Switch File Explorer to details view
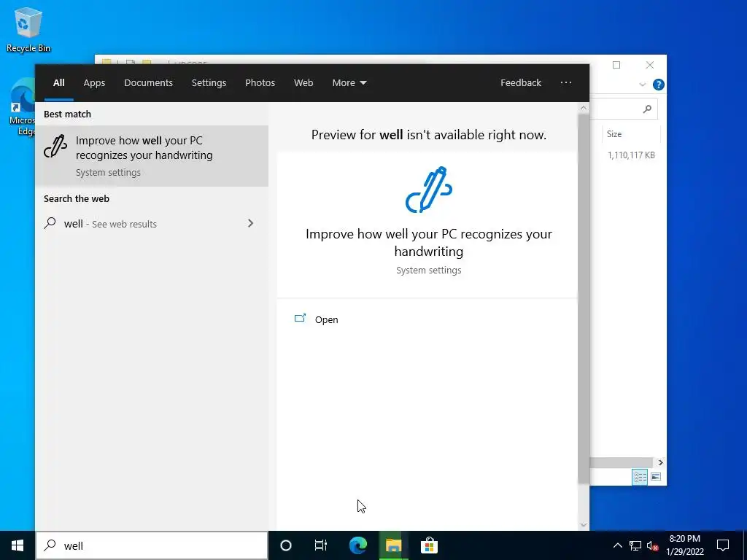Viewport: 747px width, 560px height. click(640, 477)
